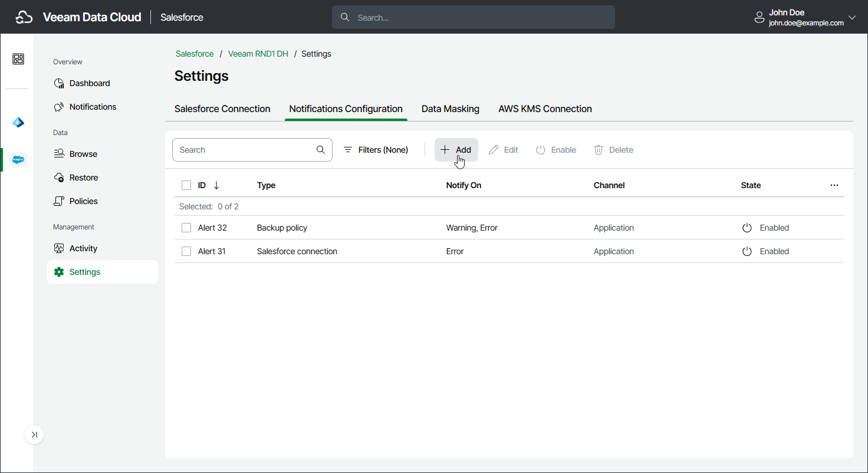This screenshot has height=473, width=868.
Task: Click the Browse icon in sidebar
Action: point(59,154)
